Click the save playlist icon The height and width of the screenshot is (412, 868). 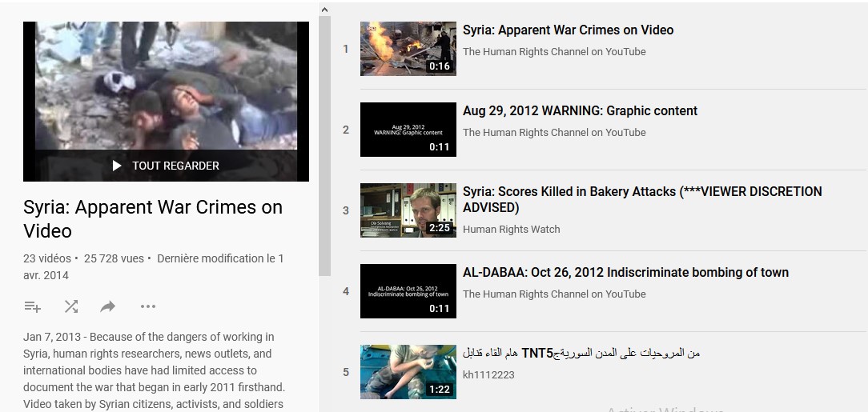coord(32,306)
